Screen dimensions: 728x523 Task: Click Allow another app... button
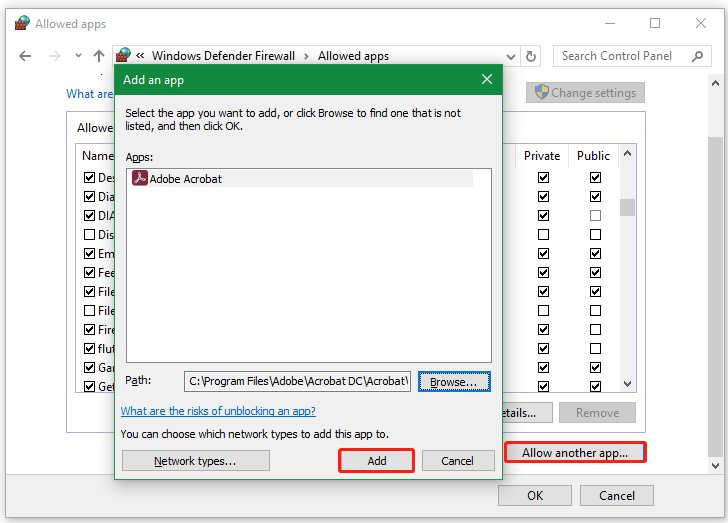point(575,452)
